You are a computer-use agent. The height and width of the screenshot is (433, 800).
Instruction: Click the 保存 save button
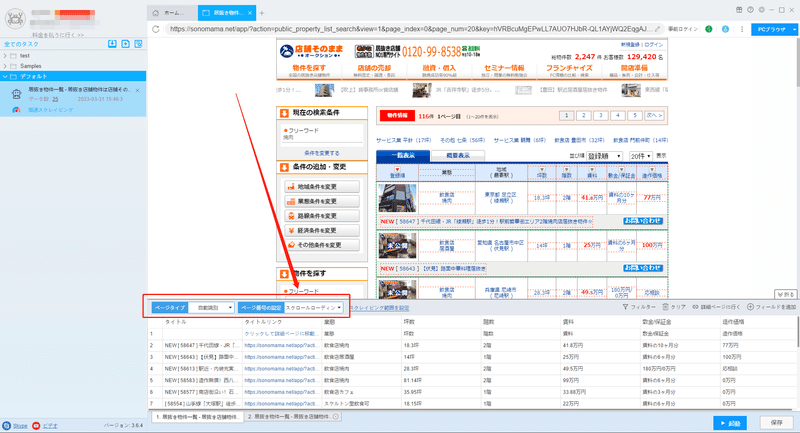(x=777, y=423)
